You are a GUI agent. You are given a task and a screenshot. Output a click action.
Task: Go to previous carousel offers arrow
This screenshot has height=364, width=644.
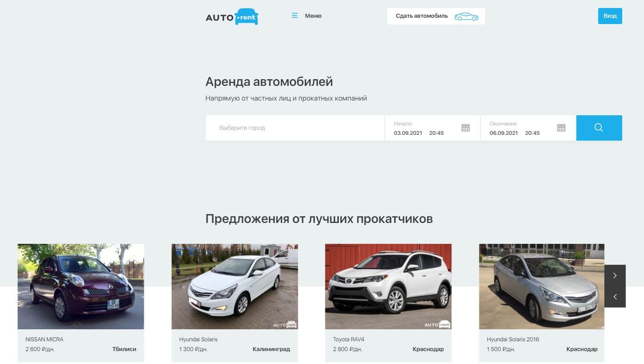coord(615,297)
